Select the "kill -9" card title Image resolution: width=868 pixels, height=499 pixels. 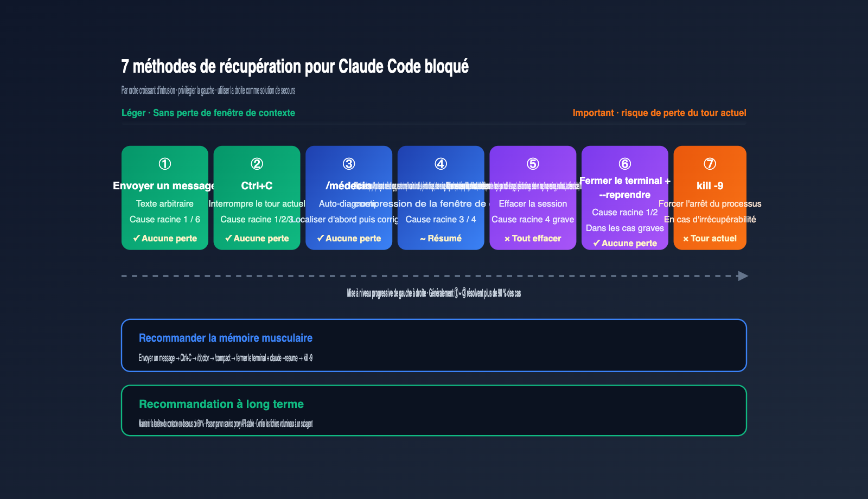pyautogui.click(x=710, y=185)
